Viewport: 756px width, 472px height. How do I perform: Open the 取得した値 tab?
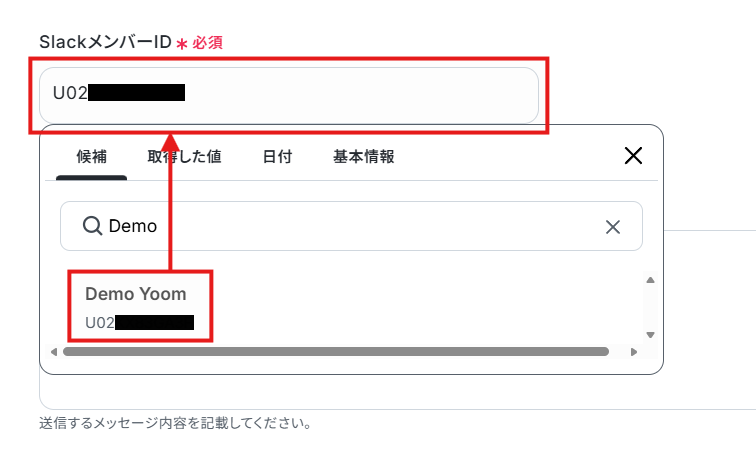click(184, 157)
